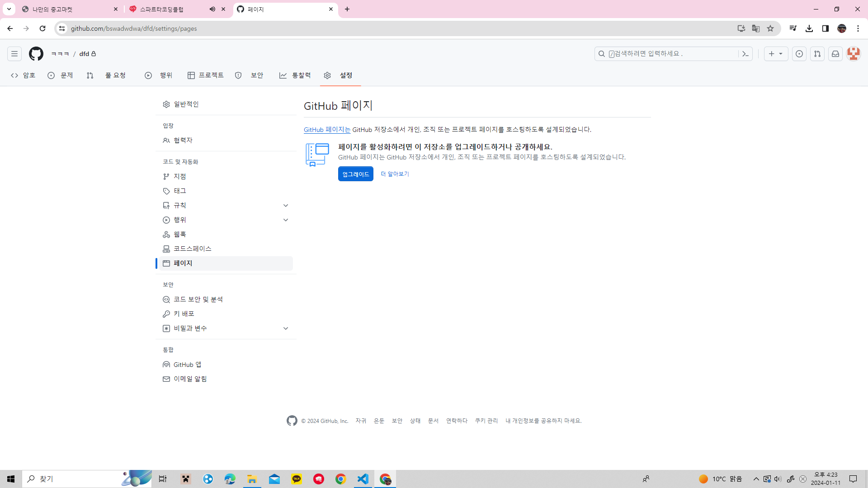
Task: Open the ㅋㅋㅋ owner breadcrumb link
Action: 60,54
